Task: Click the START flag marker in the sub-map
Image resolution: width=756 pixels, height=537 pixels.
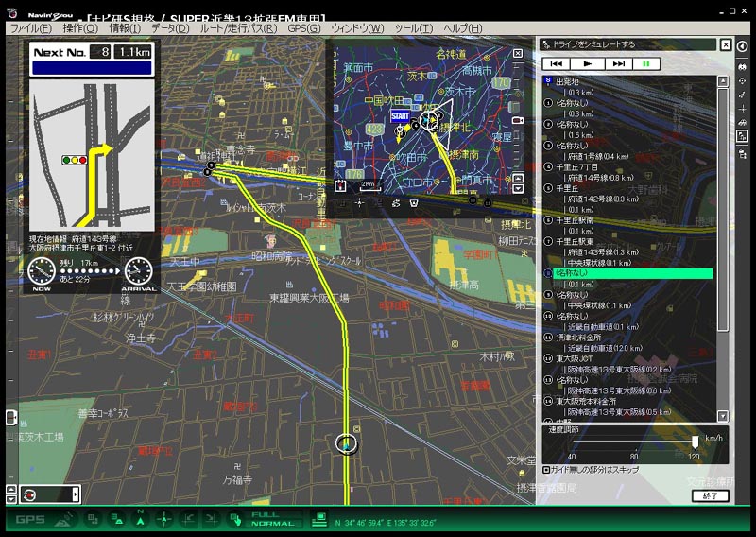Action: [400, 116]
